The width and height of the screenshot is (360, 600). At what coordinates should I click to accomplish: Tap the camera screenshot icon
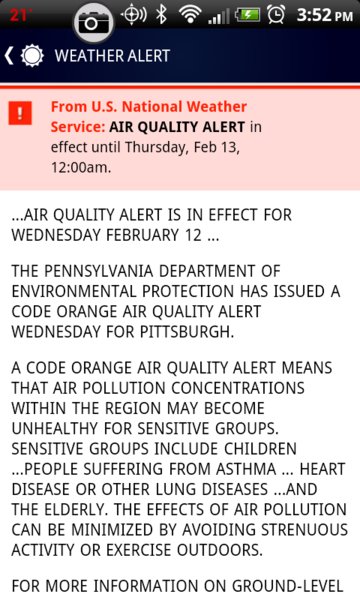click(92, 23)
